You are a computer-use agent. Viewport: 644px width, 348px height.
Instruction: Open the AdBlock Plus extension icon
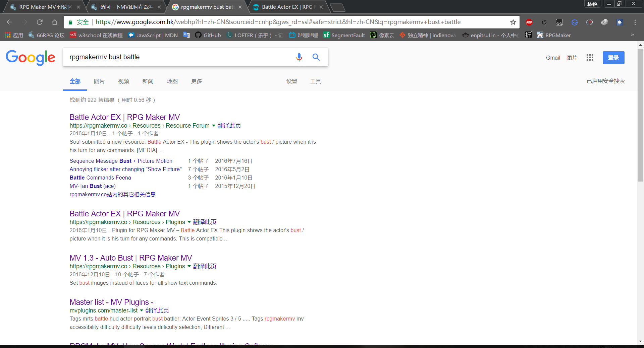tap(529, 22)
